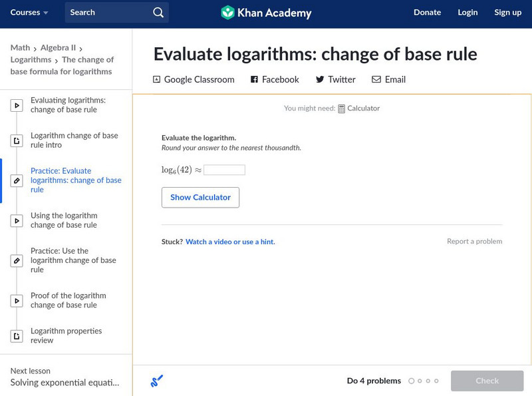Screen dimensions: 532x396
Task: Click the search magnifier icon
Action: point(158,13)
